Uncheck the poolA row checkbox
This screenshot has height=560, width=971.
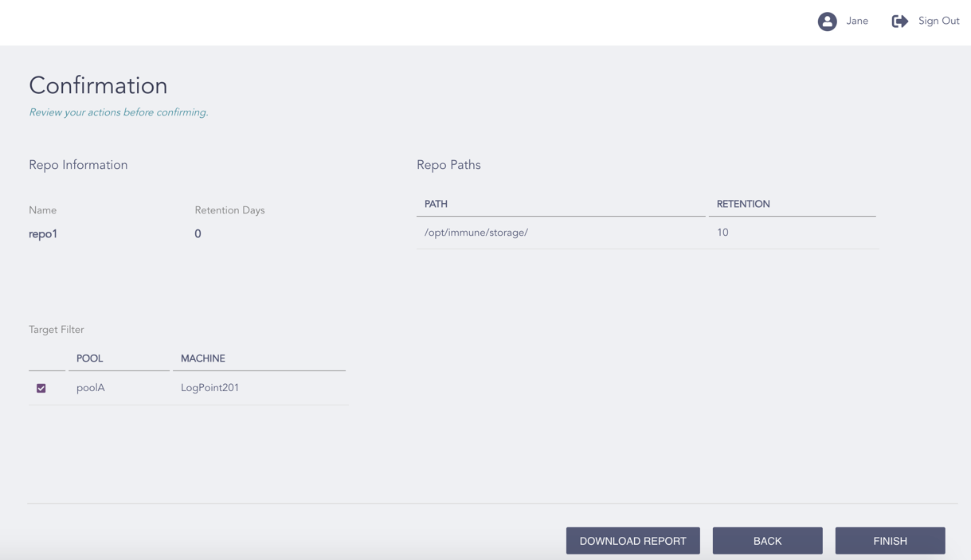pos(41,388)
